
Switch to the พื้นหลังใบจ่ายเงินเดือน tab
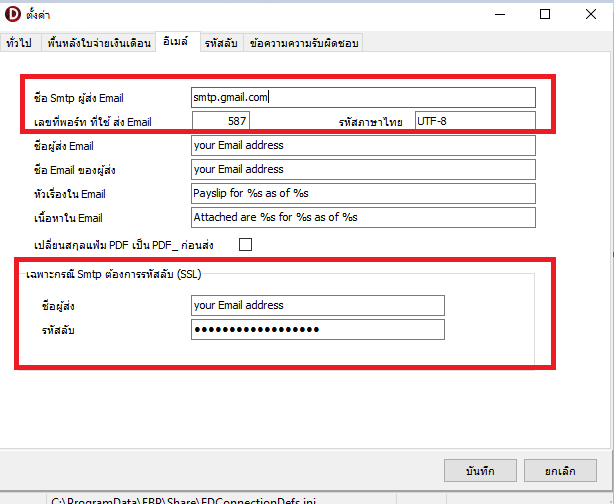point(98,43)
